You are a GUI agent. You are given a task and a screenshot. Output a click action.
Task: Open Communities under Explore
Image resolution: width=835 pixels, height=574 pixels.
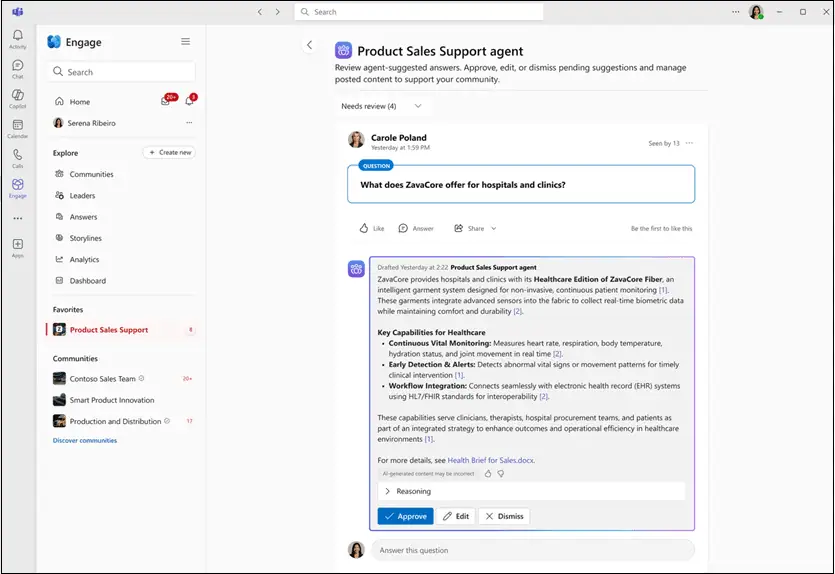coord(91,174)
